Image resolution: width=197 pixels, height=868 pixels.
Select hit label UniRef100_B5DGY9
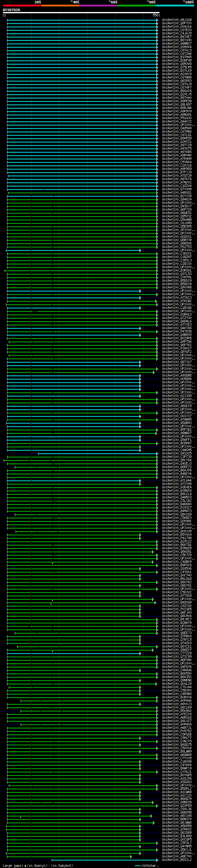coord(177,280)
